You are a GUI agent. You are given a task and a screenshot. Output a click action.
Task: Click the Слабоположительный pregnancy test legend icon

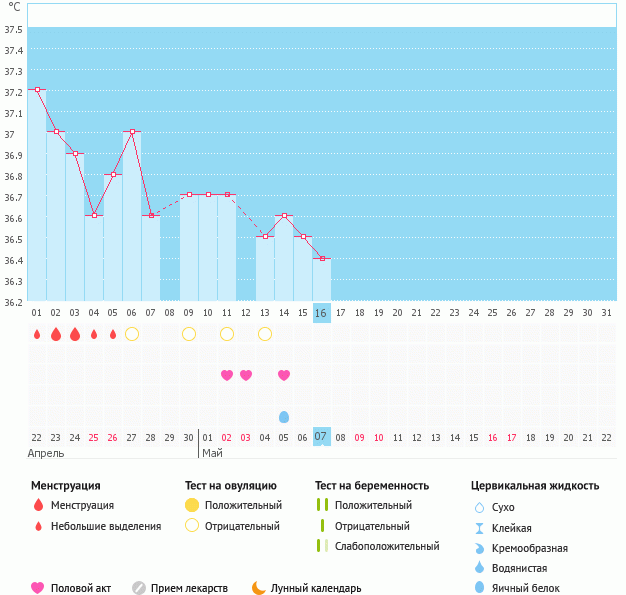coord(321,546)
